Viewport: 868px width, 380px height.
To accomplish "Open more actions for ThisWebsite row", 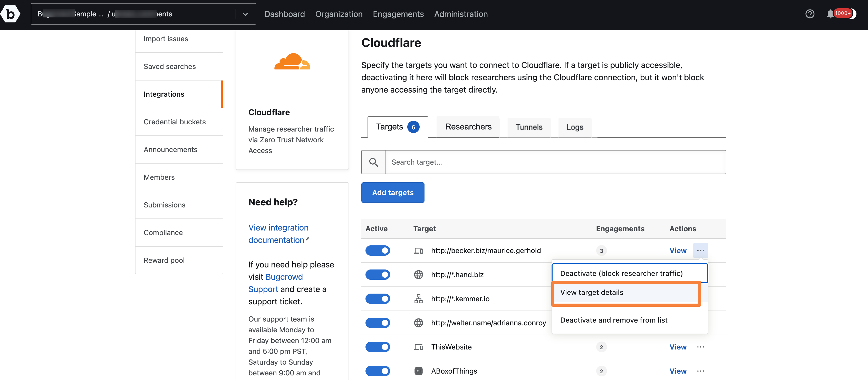I will click(700, 347).
